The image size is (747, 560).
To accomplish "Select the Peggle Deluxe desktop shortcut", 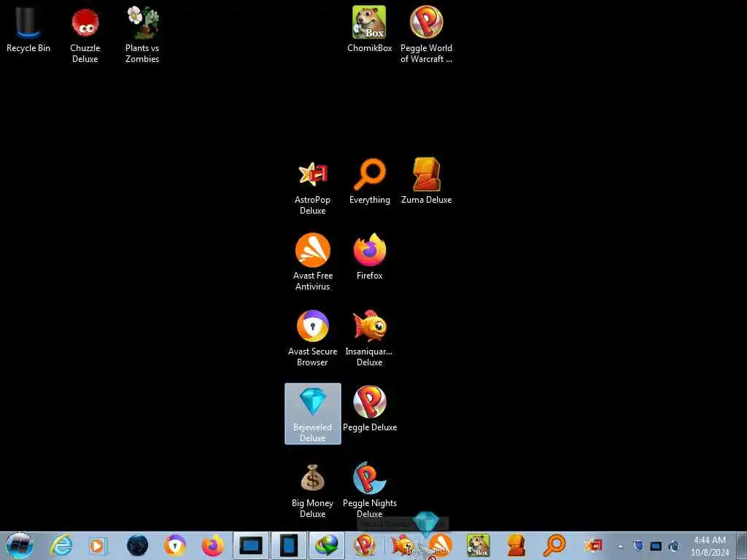I will pos(370,408).
